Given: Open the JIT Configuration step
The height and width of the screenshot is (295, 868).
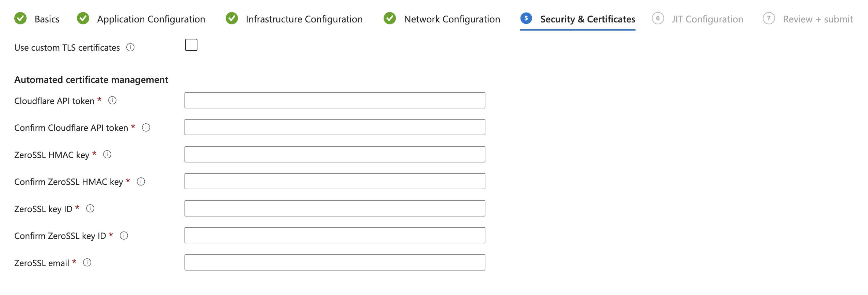Looking at the screenshot, I should coord(707,19).
